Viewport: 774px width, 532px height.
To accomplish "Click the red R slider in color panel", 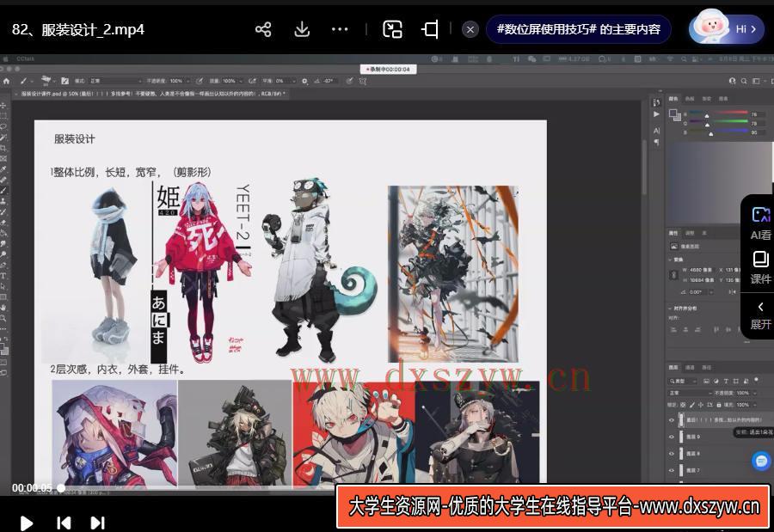I will click(719, 113).
